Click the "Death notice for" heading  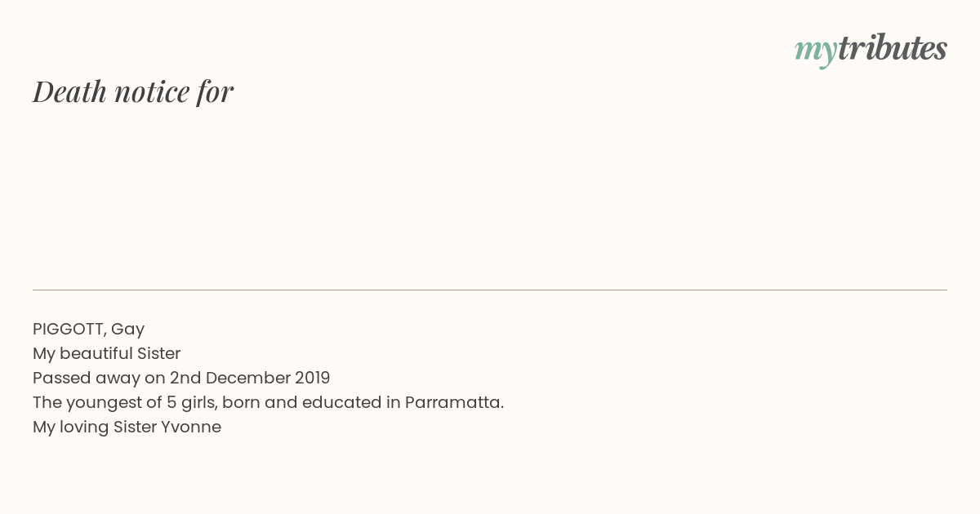(x=133, y=91)
